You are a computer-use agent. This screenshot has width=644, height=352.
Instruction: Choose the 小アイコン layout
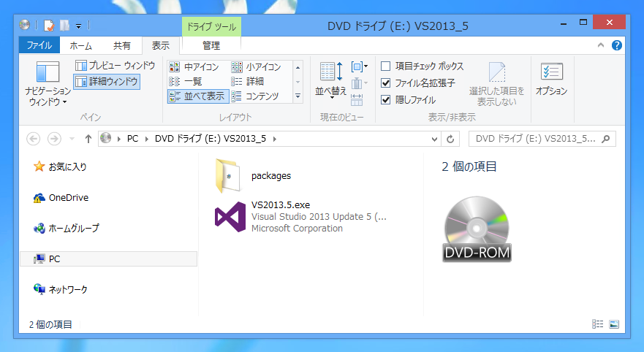(257, 67)
